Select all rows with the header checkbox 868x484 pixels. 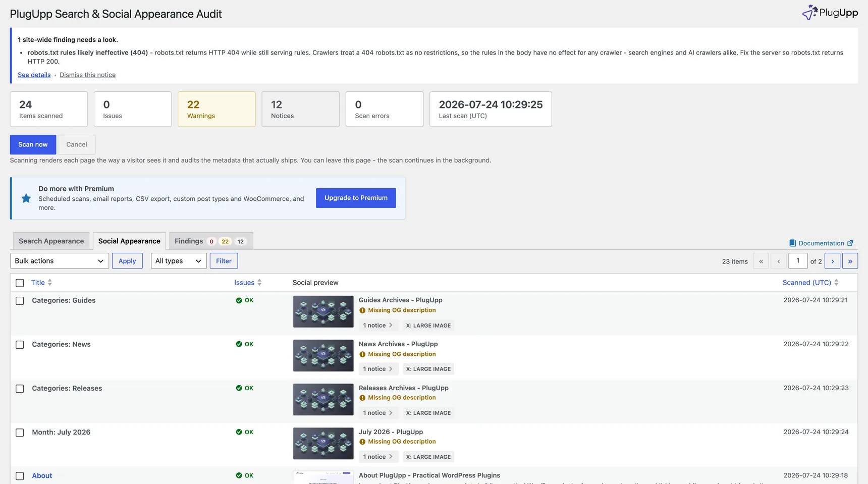[20, 283]
